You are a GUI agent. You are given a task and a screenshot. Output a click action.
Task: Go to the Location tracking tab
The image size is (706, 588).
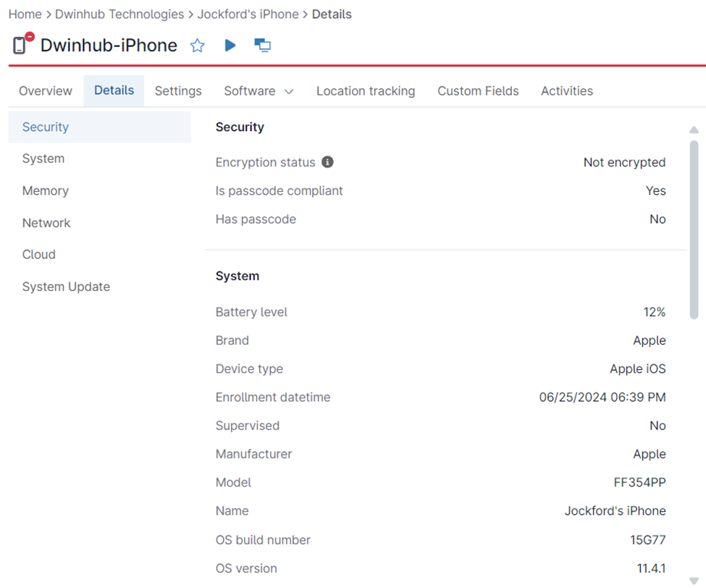coord(366,91)
